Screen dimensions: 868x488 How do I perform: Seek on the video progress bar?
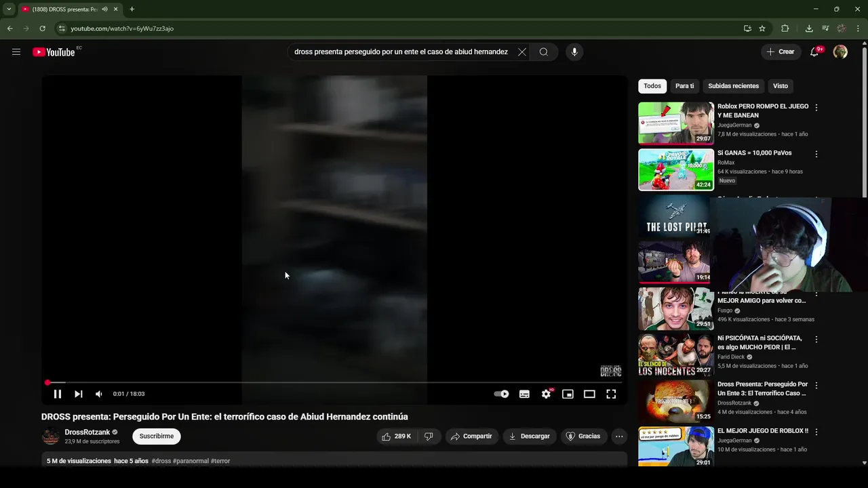point(334,383)
